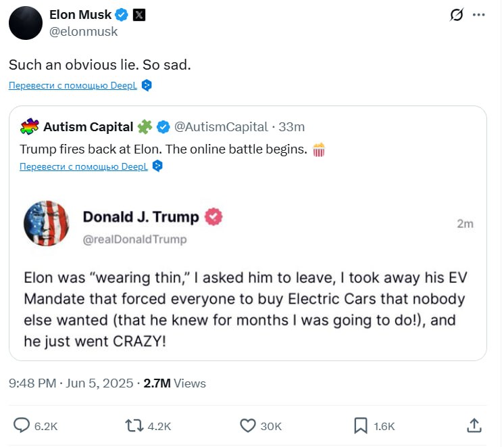The width and height of the screenshot is (504, 447).
Task: Translate main tweet with DeepL link
Action: (74, 85)
